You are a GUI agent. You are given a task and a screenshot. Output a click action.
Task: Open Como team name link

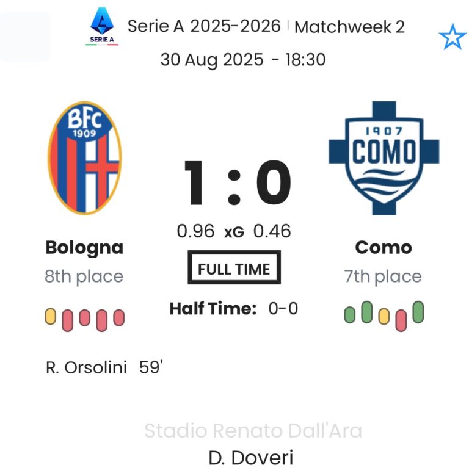click(384, 247)
